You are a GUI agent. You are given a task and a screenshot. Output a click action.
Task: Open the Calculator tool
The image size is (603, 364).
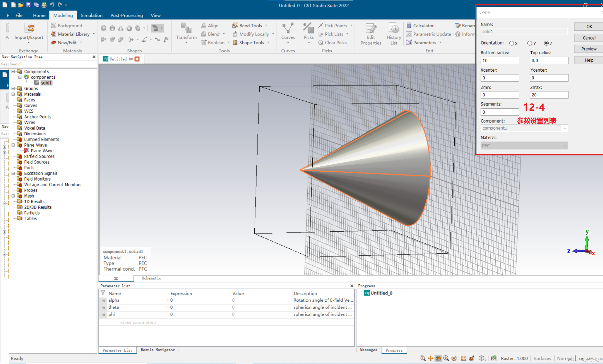pyautogui.click(x=420, y=25)
